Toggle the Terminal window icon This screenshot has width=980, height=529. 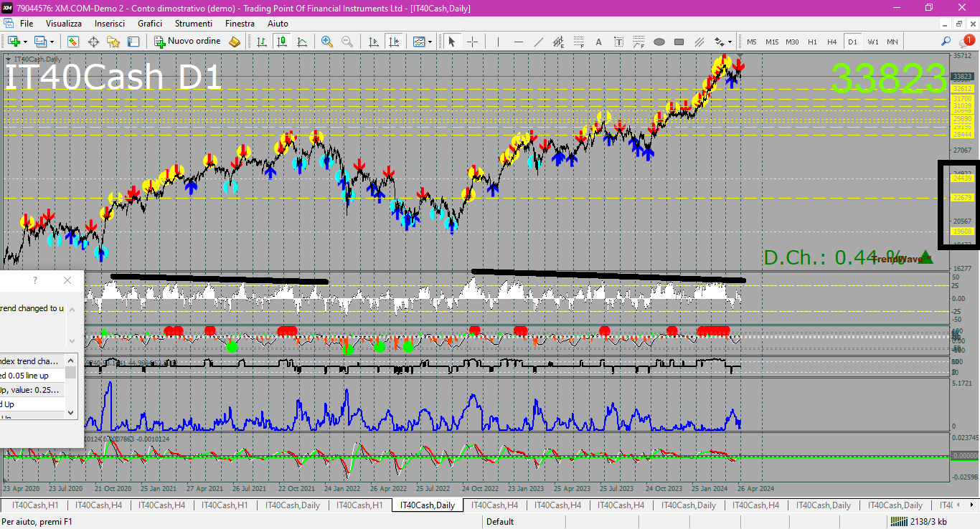coord(133,42)
